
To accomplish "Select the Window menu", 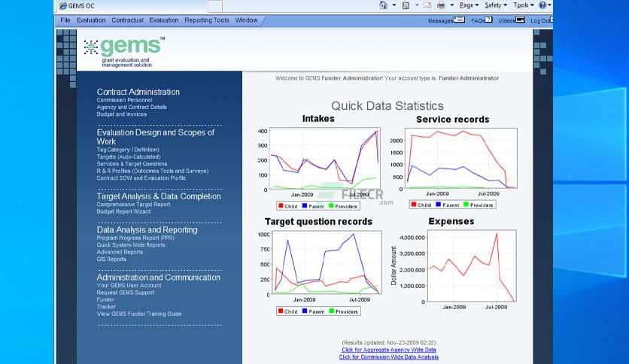I will coord(245,20).
